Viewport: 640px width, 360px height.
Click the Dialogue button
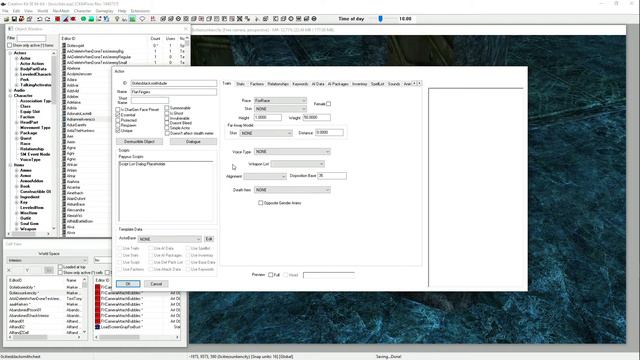193,142
